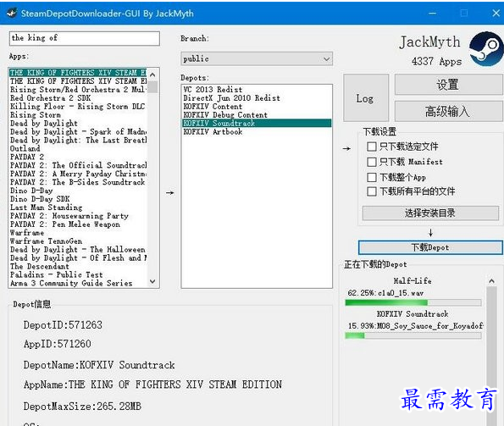
Task: Click 选择安装目录 button
Action: (x=430, y=213)
